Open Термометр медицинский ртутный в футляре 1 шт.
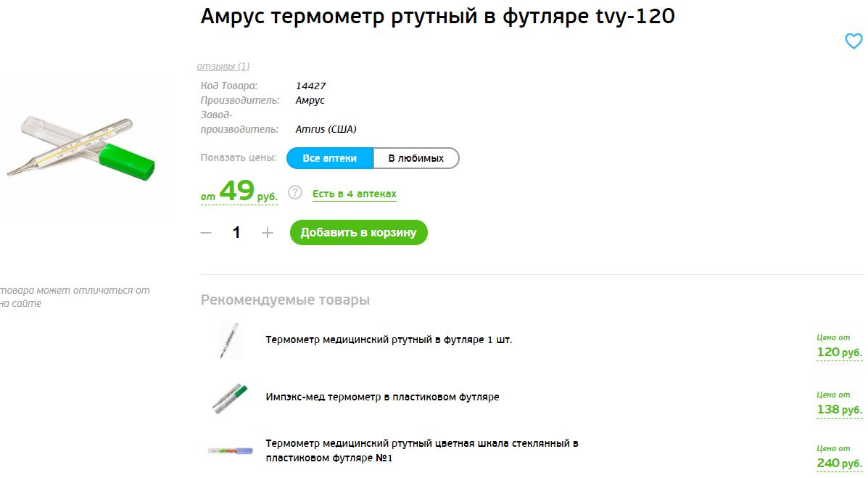Image resolution: width=868 pixels, height=478 pixels. pyautogui.click(x=389, y=339)
